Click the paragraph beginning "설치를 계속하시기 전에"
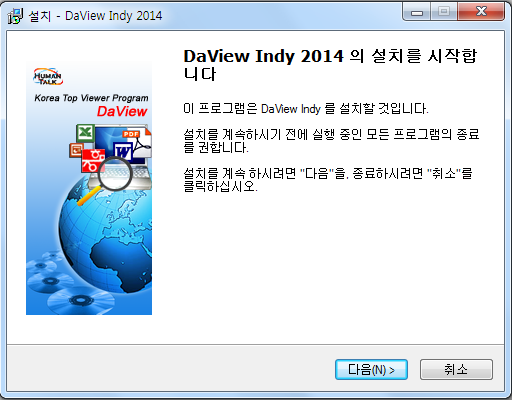 point(331,141)
